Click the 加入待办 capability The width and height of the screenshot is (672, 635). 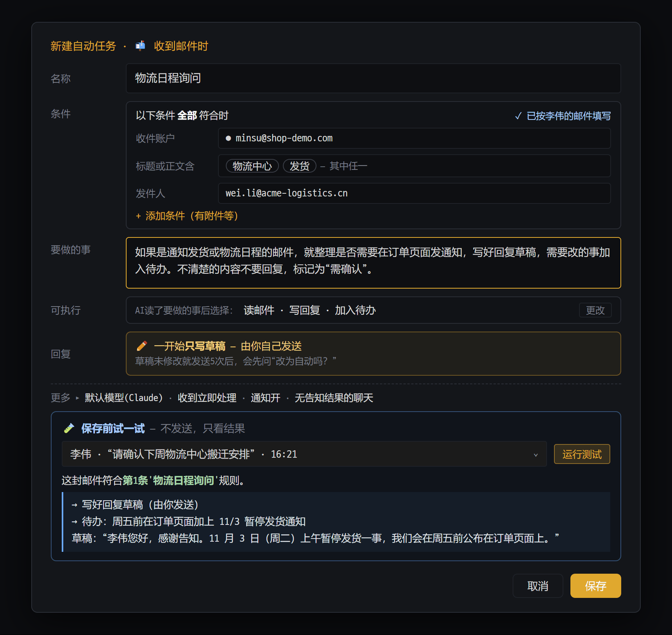(x=355, y=310)
